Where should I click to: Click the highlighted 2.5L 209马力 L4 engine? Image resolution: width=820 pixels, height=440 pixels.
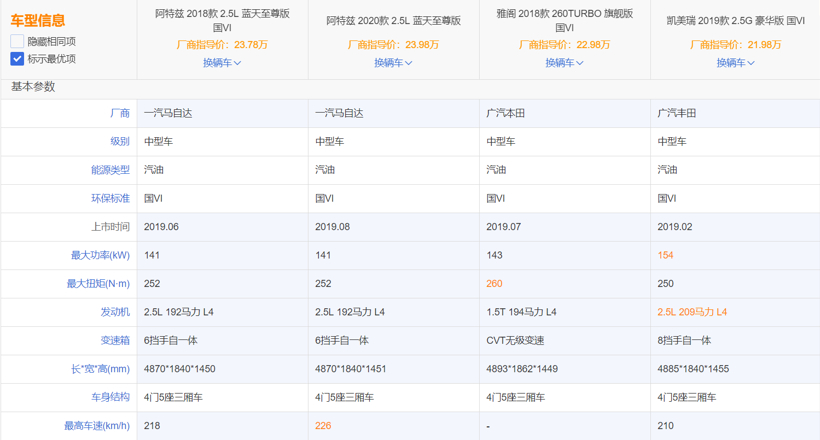692,312
